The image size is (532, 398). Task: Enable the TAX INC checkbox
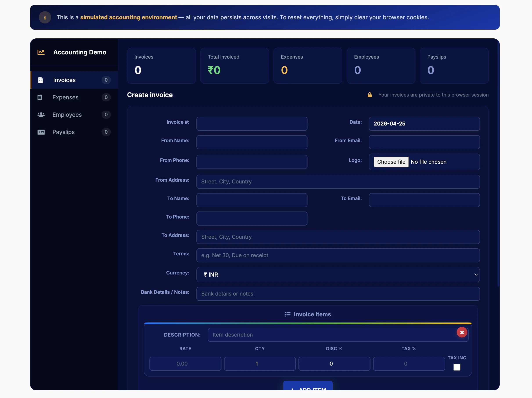(x=457, y=368)
